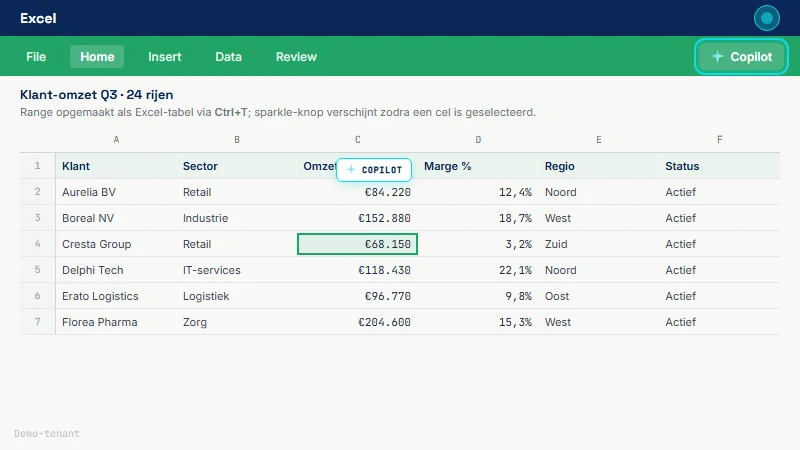The width and height of the screenshot is (800, 450).
Task: Select omzet cell €84.220
Action: coord(358,194)
